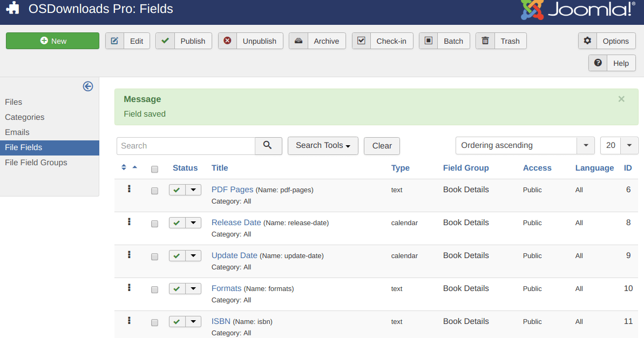Open status dropdown for ISBN
The image size is (644, 338).
pos(193,321)
